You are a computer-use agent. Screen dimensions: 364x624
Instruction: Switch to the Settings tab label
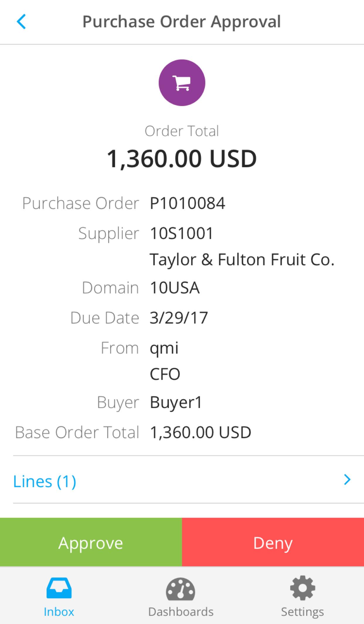[x=302, y=612]
